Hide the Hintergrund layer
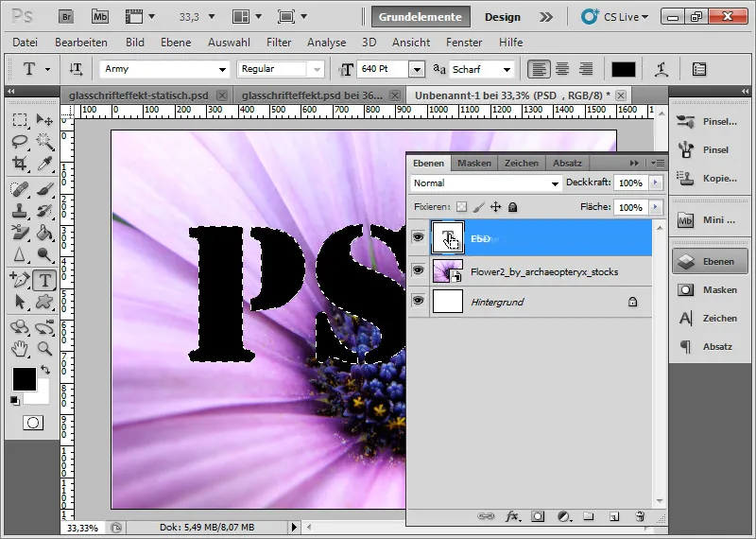The width and height of the screenshot is (756, 539). 418,301
